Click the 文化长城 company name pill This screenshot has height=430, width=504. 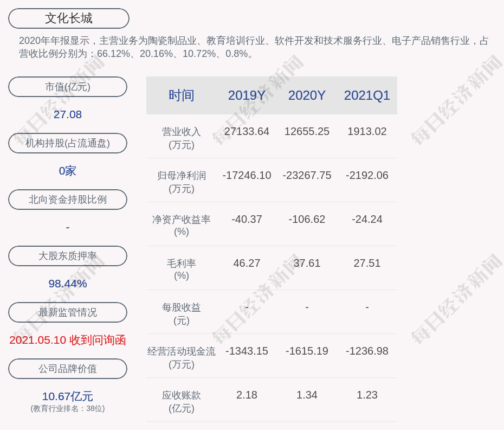click(68, 18)
